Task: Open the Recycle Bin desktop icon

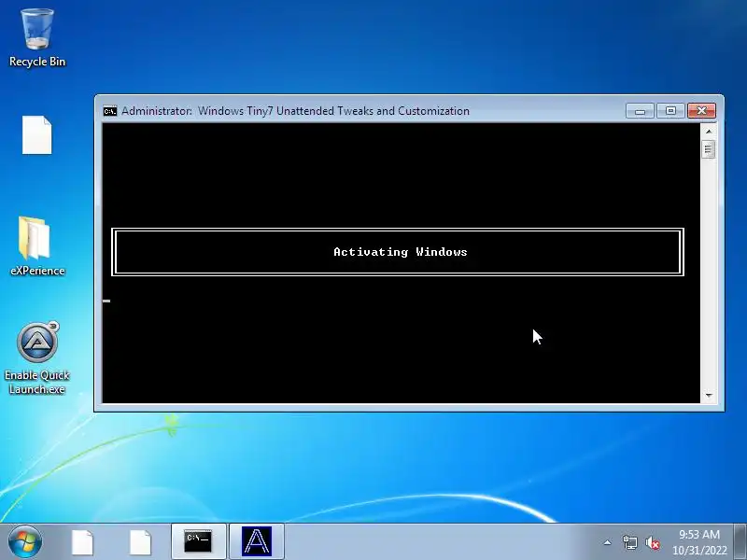Action: coord(37,38)
